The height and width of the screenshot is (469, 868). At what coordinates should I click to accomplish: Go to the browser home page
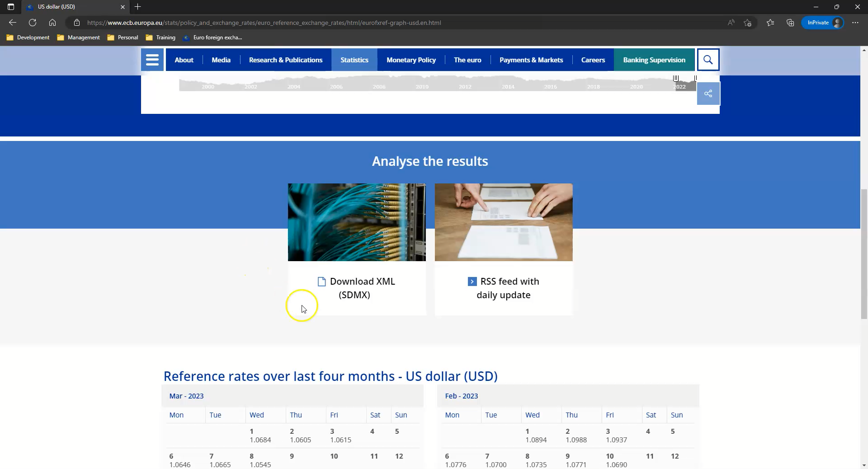(x=52, y=23)
